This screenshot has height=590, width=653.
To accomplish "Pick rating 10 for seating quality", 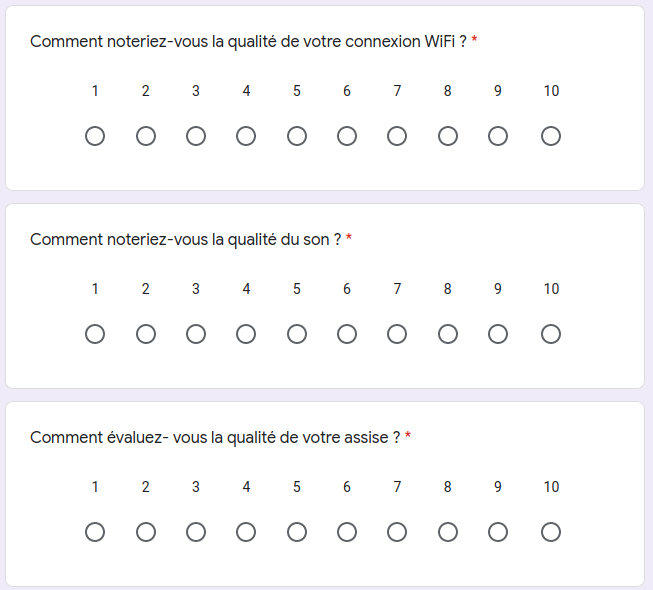I will point(551,532).
